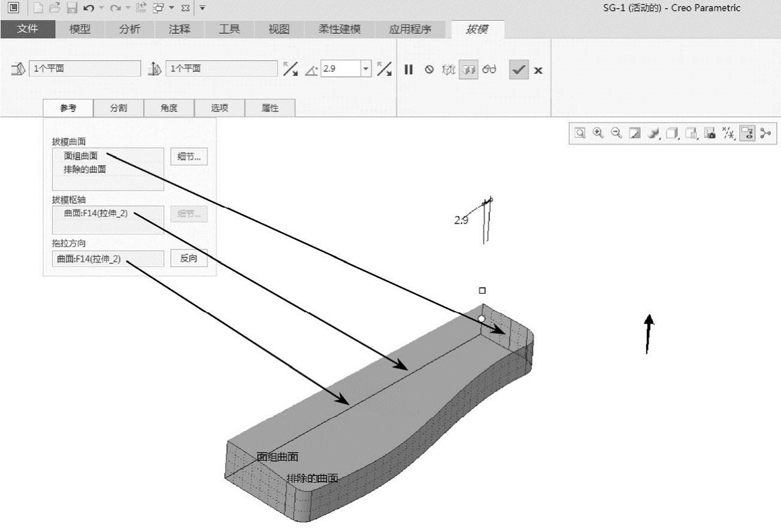This screenshot has height=532, width=781.
Task: Undo the last action
Action: click(89, 8)
